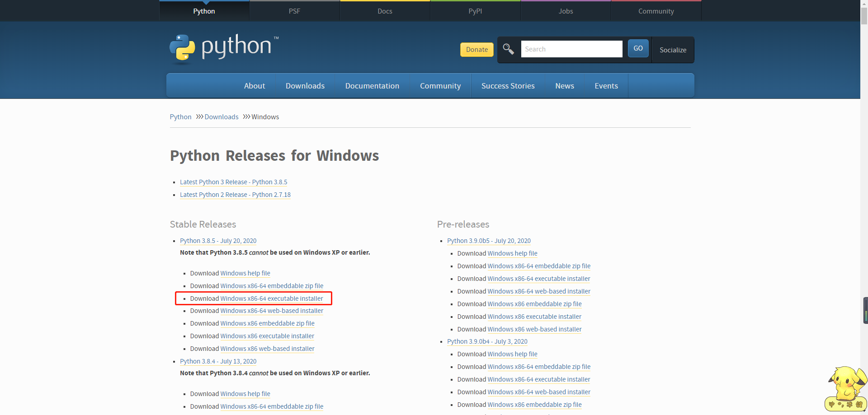Switch to the Docs tab
The height and width of the screenshot is (415, 868).
(x=385, y=11)
